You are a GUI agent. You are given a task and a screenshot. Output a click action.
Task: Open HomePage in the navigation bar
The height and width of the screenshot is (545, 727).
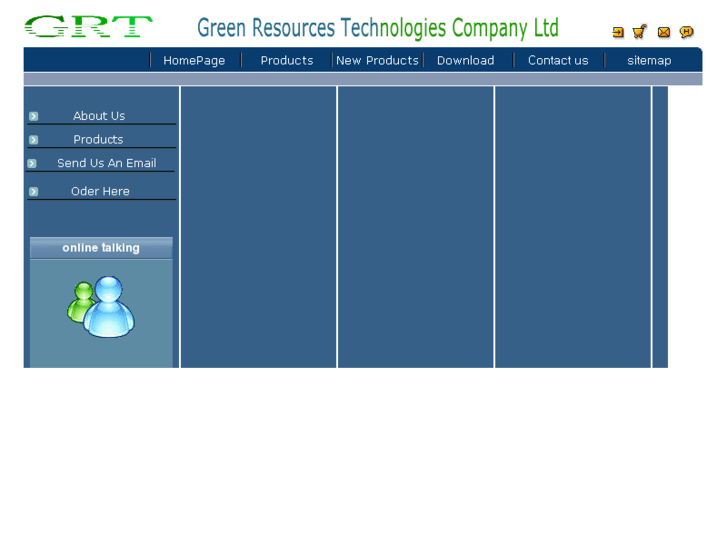point(194,60)
